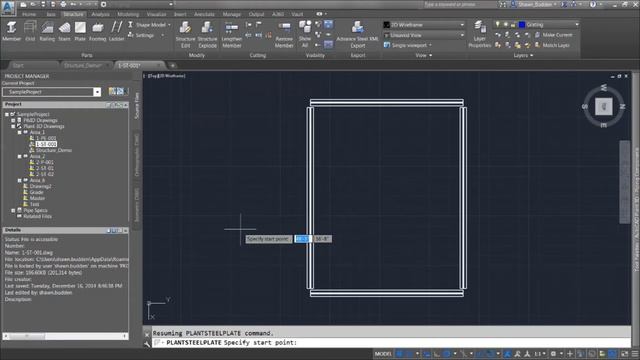
Task: Collapse the Area_2 tree node
Action: point(19,156)
